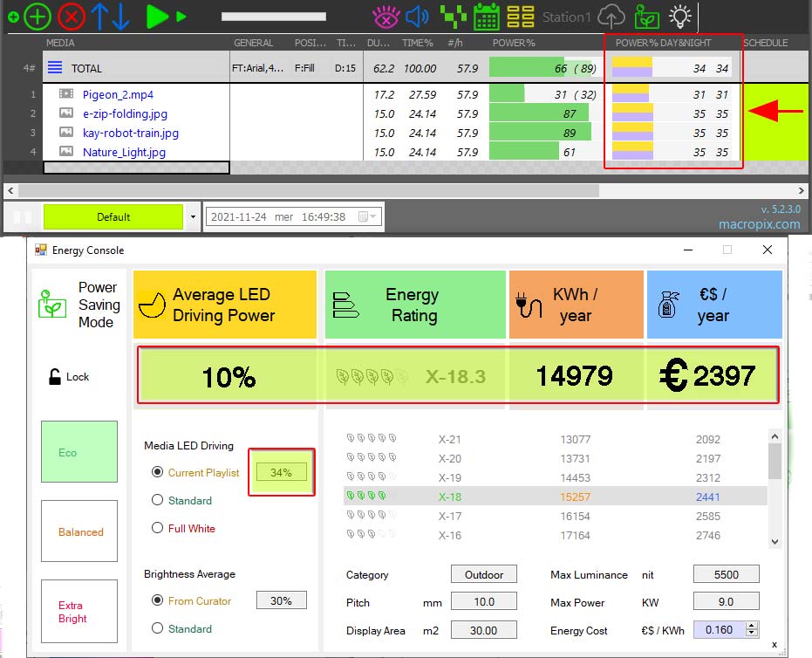Screen dimensions: 812x658
Task: Click the light bulb brightness icon
Action: 679,16
